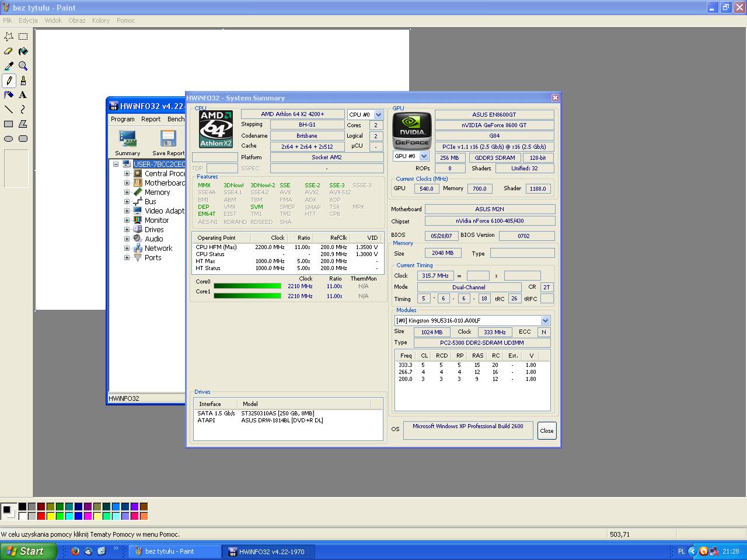This screenshot has height=560, width=747.
Task: Open the Pomoc menu in Paint
Action: click(126, 20)
